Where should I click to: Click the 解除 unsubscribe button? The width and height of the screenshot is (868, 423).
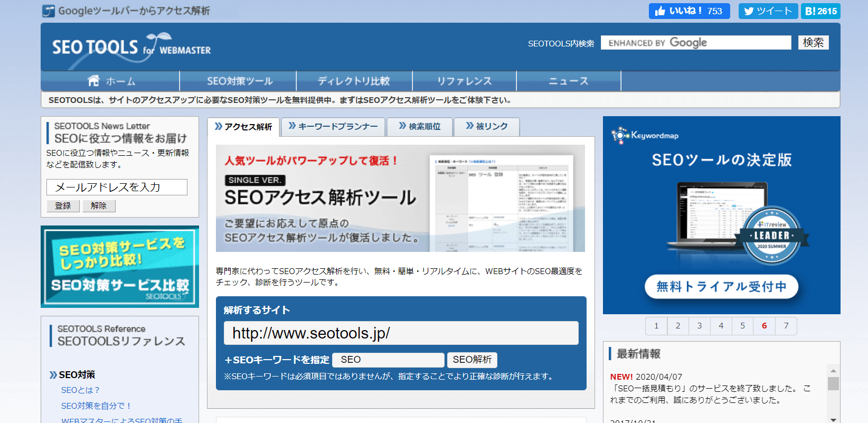point(99,205)
